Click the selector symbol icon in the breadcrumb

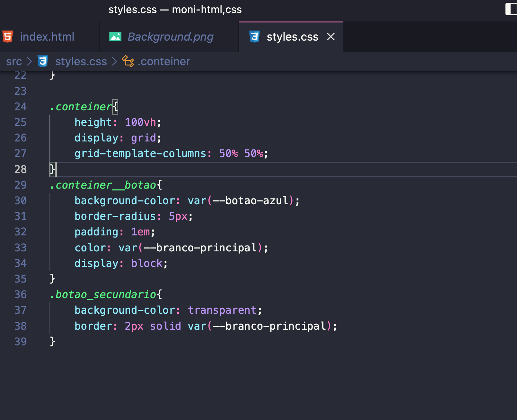[128, 61]
